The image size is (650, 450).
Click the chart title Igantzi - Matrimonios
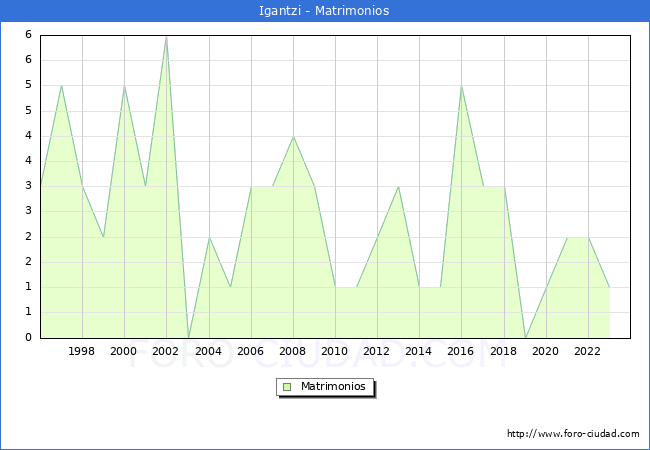click(325, 11)
